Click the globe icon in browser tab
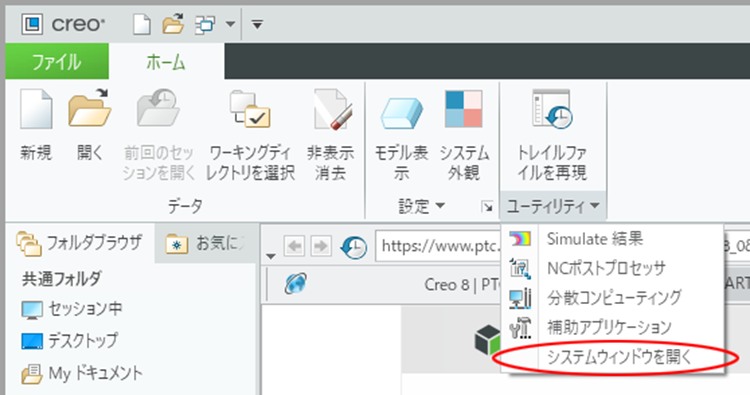Image resolution: width=750 pixels, height=395 pixels. coord(296,284)
